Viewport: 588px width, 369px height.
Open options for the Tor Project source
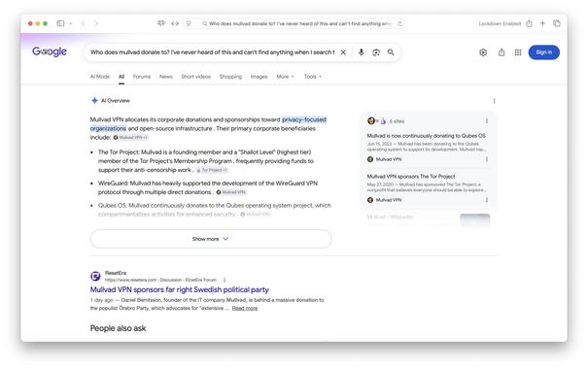pyautogui.click(x=487, y=200)
